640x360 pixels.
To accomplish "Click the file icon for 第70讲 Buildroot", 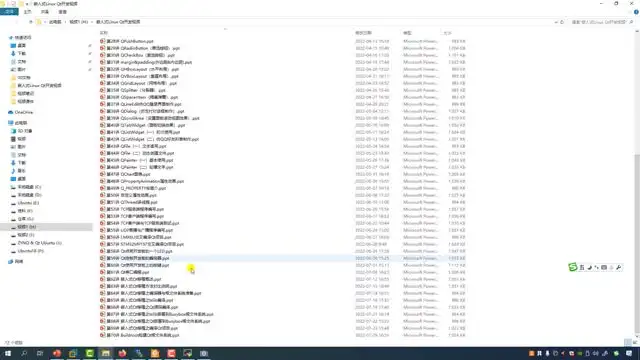I will tap(102, 335).
